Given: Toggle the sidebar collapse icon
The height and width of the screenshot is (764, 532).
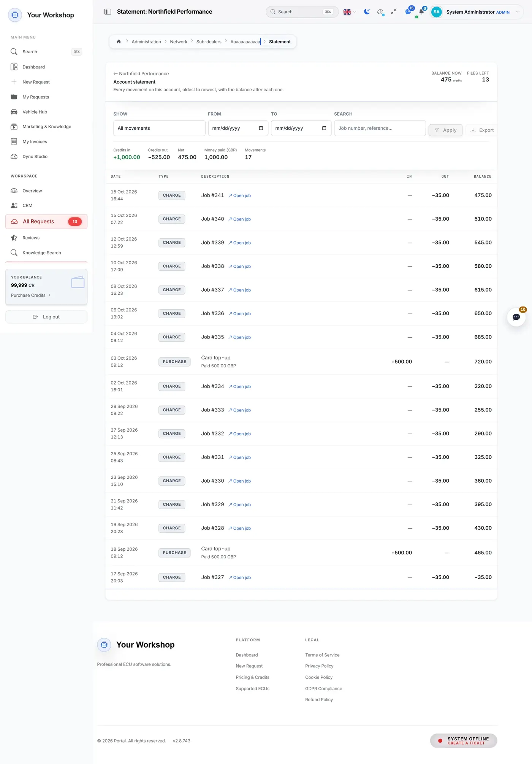Looking at the screenshot, I should pyautogui.click(x=108, y=12).
